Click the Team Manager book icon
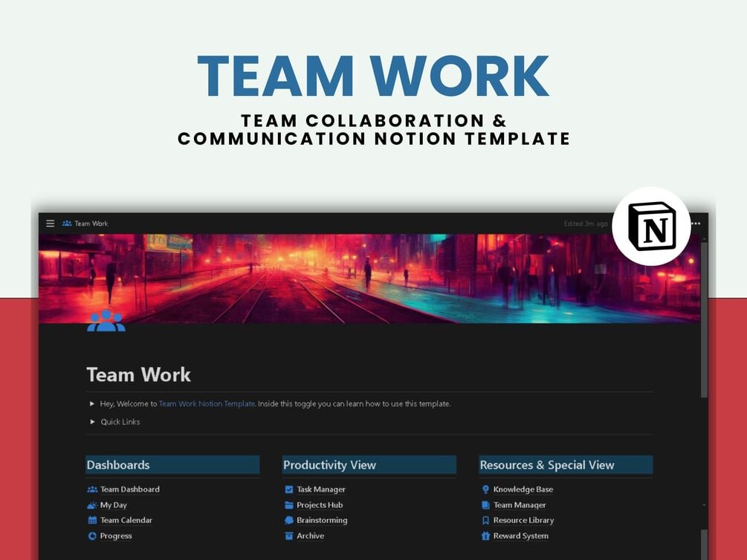 pyautogui.click(x=485, y=505)
